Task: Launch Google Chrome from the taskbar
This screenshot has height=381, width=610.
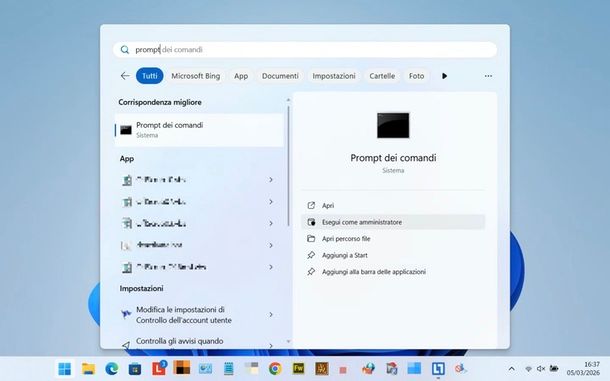Action: pos(275,369)
